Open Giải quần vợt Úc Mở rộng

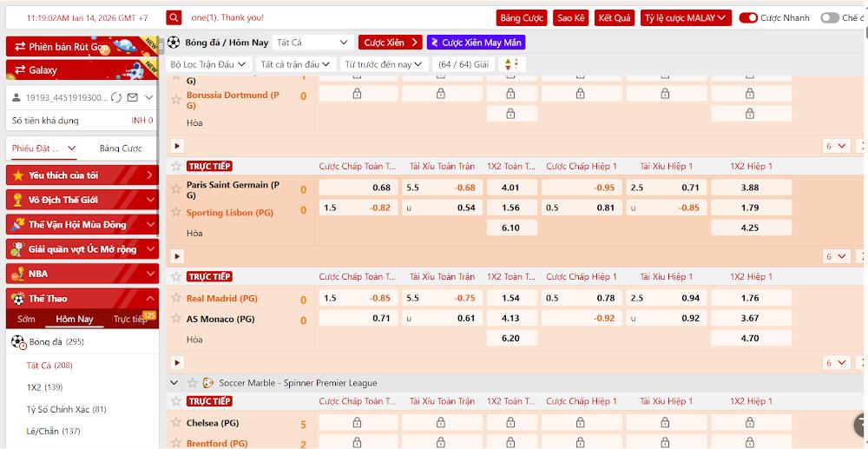[82, 249]
